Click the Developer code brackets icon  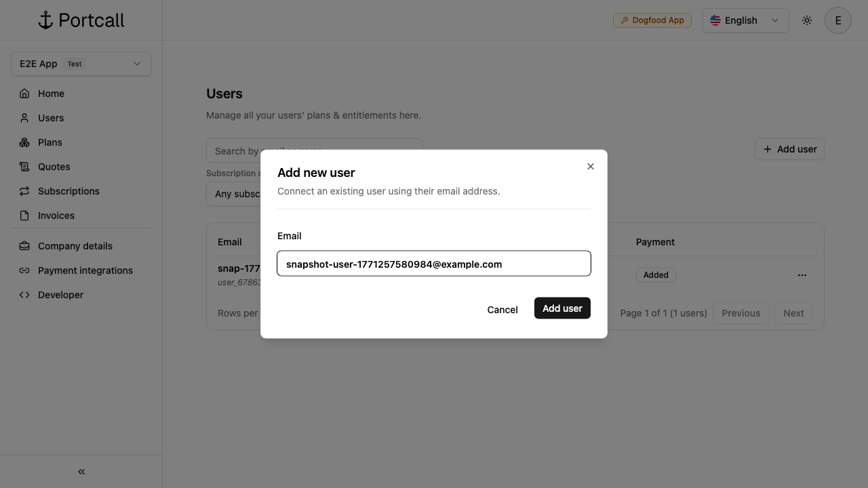tap(24, 295)
